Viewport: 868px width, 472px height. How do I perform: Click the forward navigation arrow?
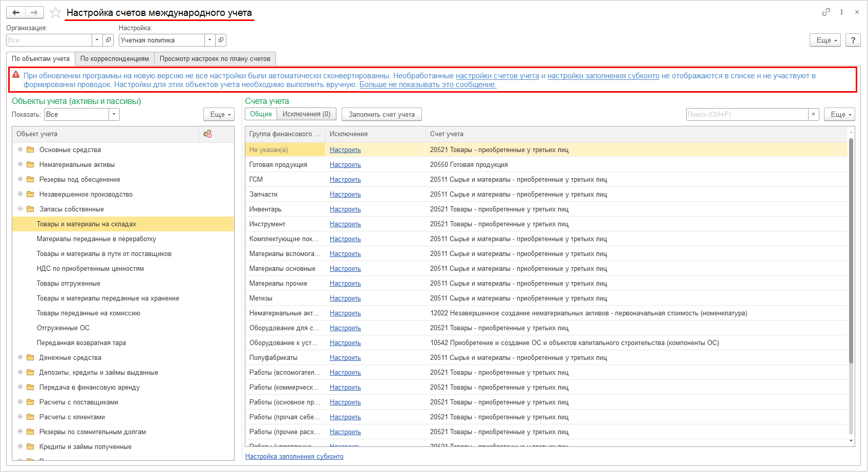(34, 12)
